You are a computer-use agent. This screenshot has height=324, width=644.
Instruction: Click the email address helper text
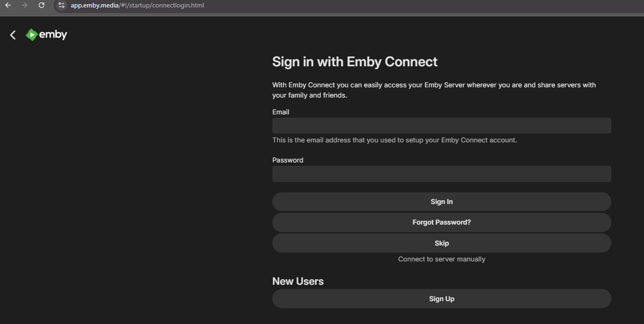(395, 140)
